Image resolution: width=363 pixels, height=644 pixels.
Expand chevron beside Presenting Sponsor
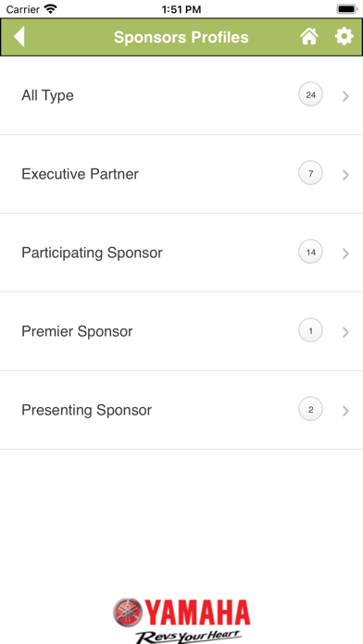345,411
